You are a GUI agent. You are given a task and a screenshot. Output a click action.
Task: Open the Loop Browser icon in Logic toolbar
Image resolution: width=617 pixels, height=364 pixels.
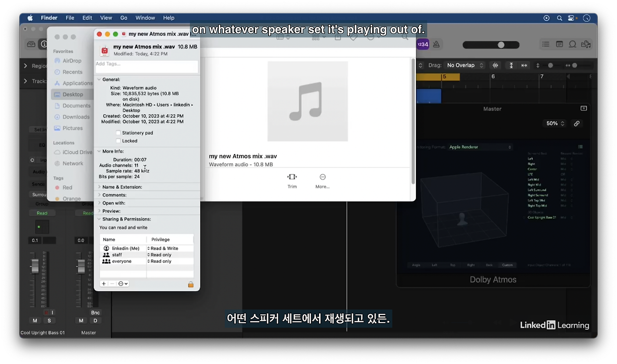point(573,44)
